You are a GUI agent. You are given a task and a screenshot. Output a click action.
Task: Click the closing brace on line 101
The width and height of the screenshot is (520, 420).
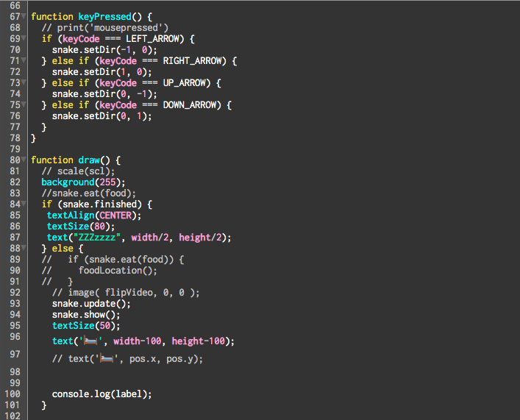pyautogui.click(x=44, y=405)
